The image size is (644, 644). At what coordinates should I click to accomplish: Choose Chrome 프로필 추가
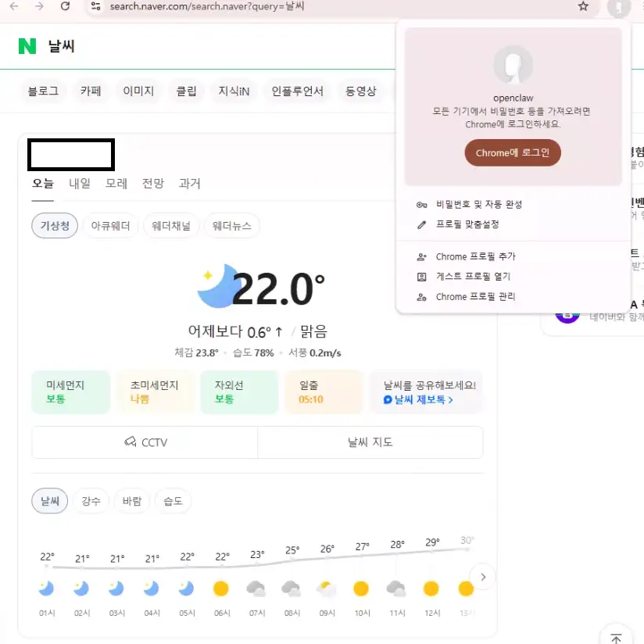tap(513, 257)
